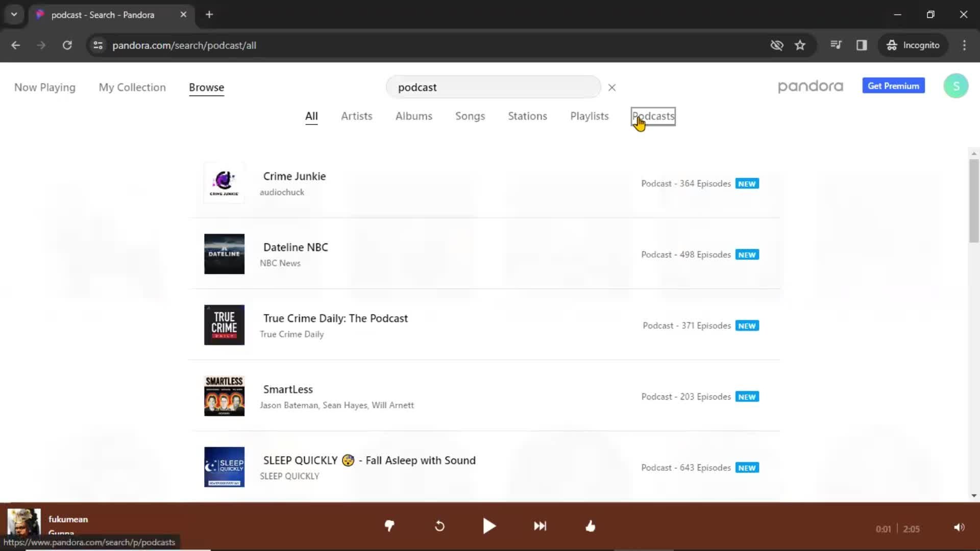The height and width of the screenshot is (551, 980).
Task: Open SLEEP QUICKLY Fall Asleep with Sound
Action: pos(369,460)
